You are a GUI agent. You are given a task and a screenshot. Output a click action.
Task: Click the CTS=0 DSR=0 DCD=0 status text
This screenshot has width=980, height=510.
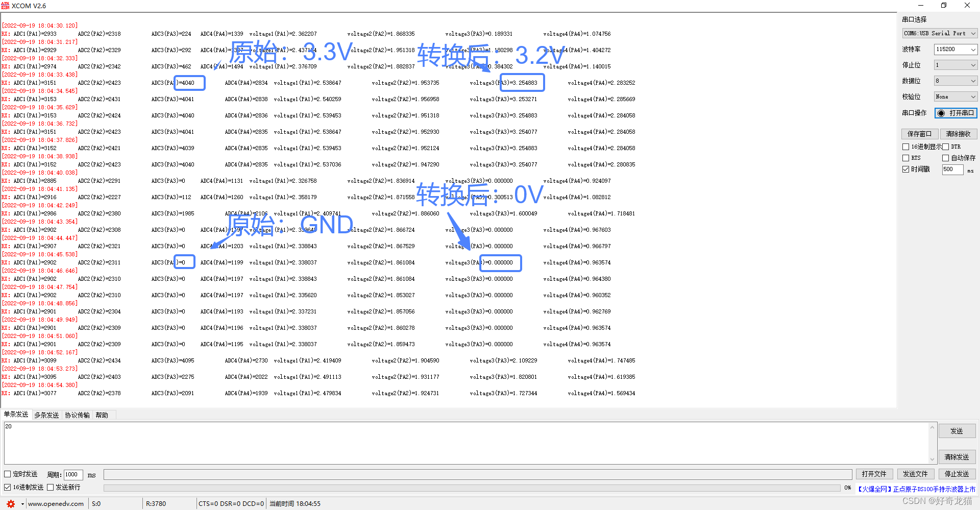tap(231, 504)
